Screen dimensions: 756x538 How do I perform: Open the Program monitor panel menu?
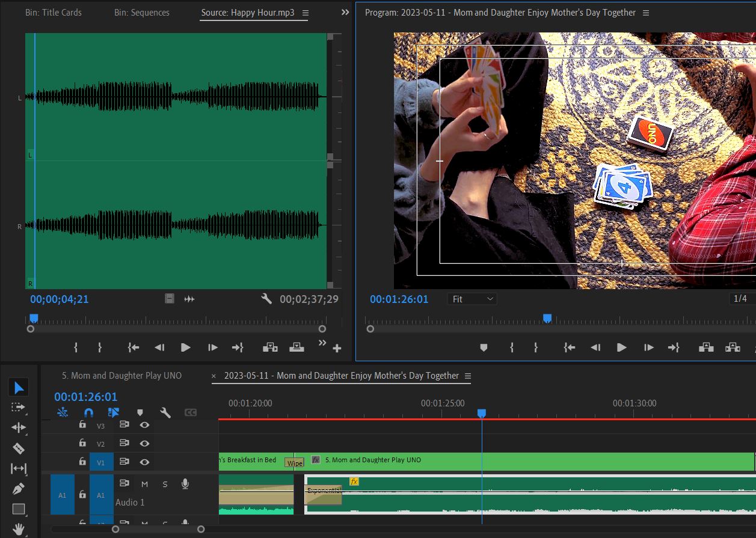[x=646, y=13]
